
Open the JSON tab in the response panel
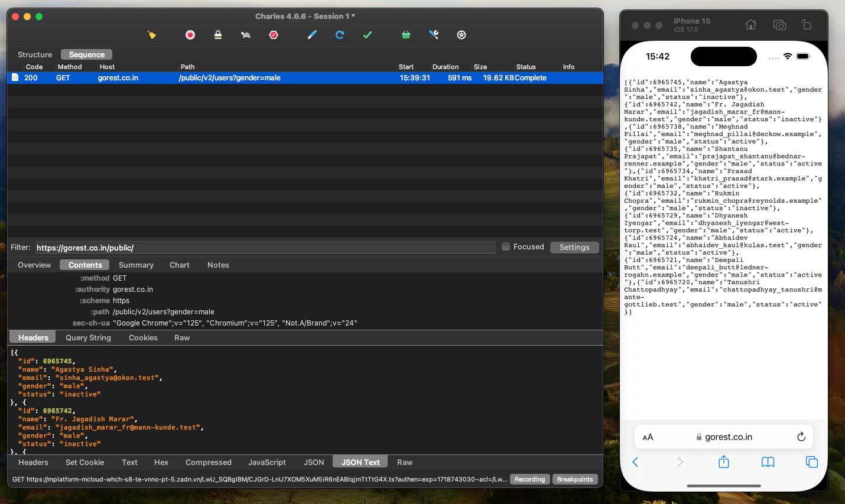coord(314,462)
